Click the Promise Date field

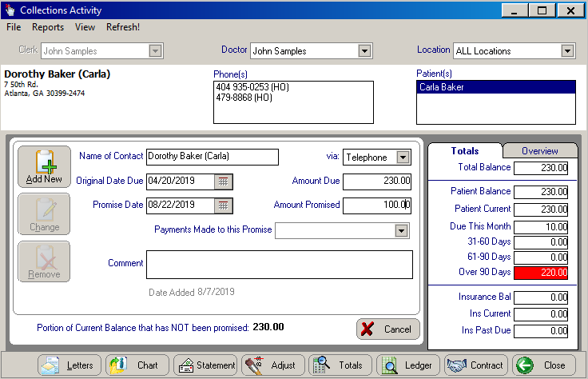[x=181, y=205]
